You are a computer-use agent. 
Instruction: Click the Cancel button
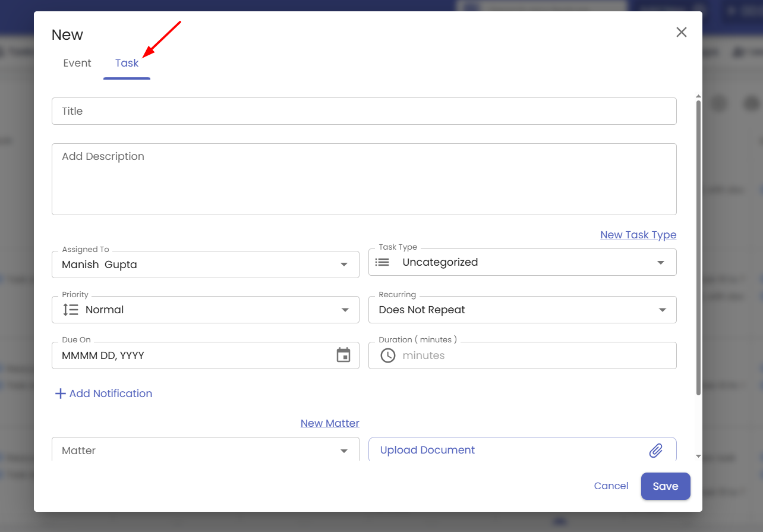click(611, 486)
